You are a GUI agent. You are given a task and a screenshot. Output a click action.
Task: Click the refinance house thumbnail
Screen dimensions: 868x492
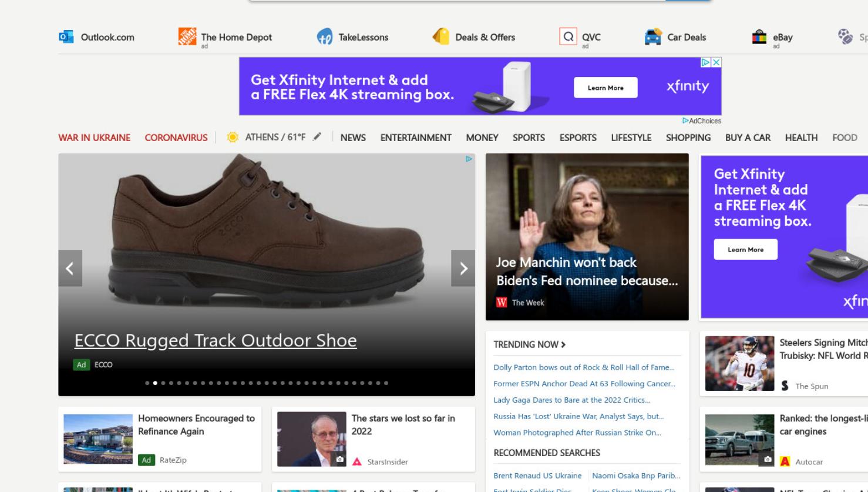tap(98, 439)
